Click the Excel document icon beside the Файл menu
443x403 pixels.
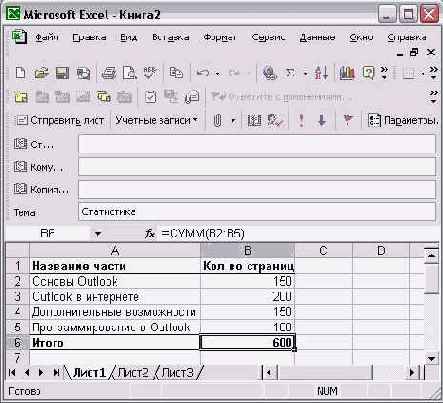pyautogui.click(x=19, y=36)
